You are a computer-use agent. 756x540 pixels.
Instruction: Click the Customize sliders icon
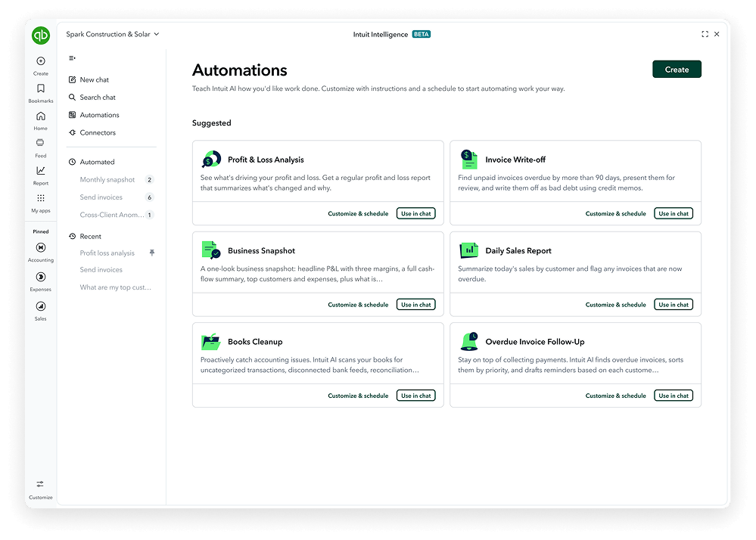click(x=40, y=484)
